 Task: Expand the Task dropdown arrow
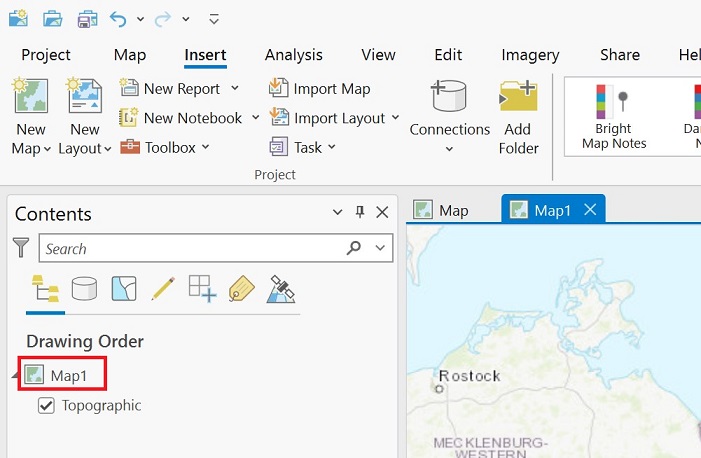coord(332,147)
